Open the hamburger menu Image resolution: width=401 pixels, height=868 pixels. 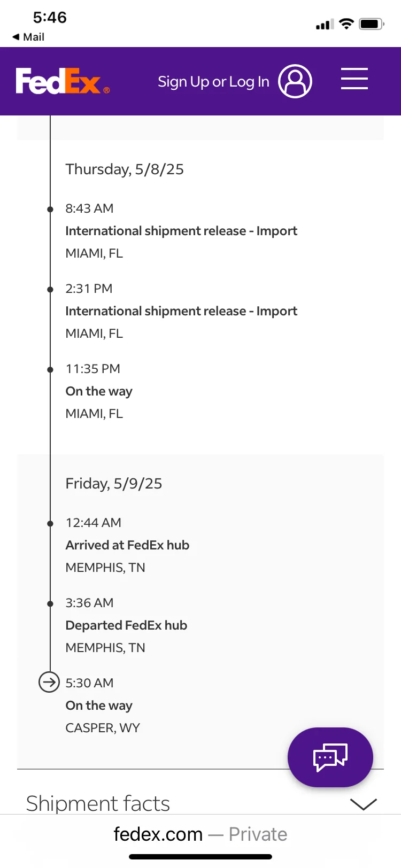(x=354, y=79)
